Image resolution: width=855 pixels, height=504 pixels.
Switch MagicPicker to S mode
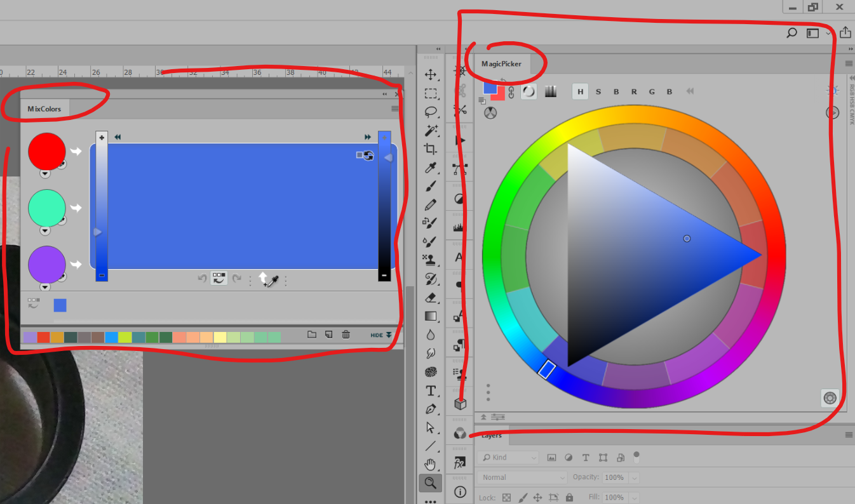coord(598,91)
